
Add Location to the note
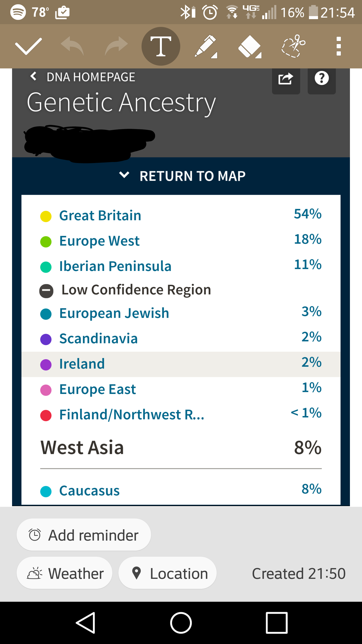click(x=167, y=573)
